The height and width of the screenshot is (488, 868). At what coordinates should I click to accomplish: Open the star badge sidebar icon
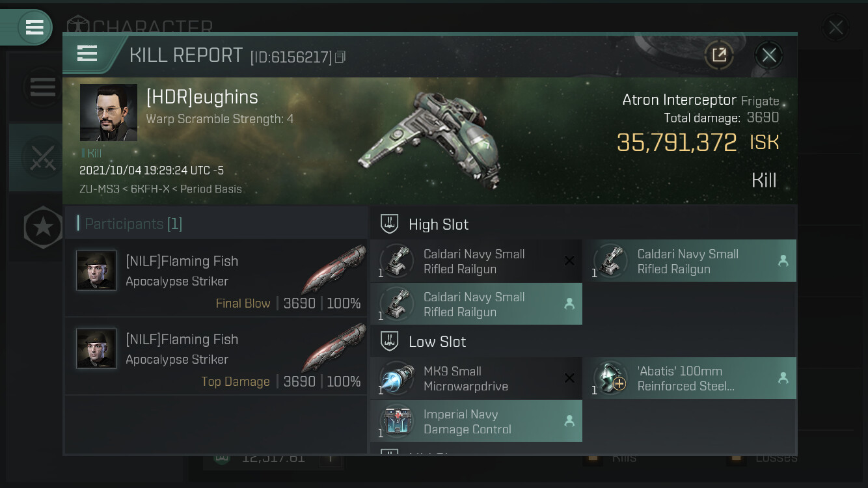pyautogui.click(x=42, y=227)
